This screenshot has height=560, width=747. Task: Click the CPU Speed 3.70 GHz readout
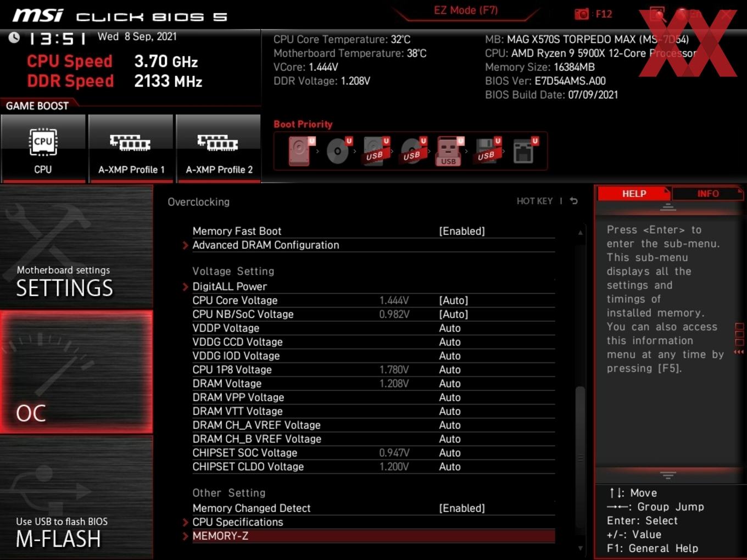pos(113,61)
